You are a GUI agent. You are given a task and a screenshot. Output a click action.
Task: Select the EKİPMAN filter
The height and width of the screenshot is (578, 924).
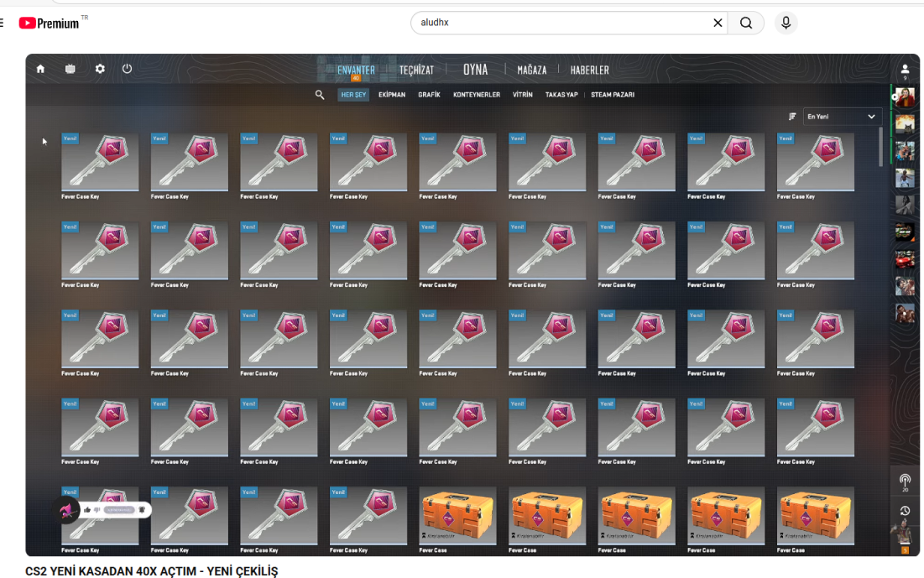coord(392,95)
